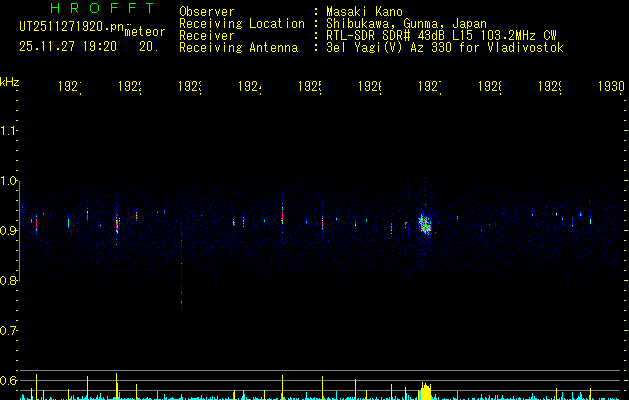Click the 1.0 frequency axis label
This screenshot has height=400, width=629.
pos(8,181)
